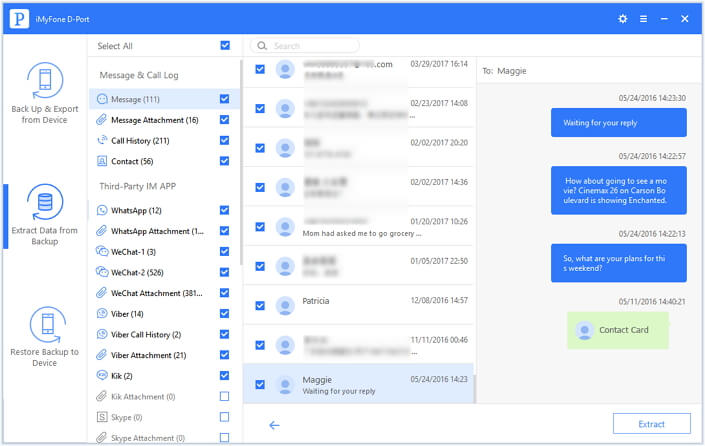
Task: Click the Viber Call History icon
Action: [102, 334]
